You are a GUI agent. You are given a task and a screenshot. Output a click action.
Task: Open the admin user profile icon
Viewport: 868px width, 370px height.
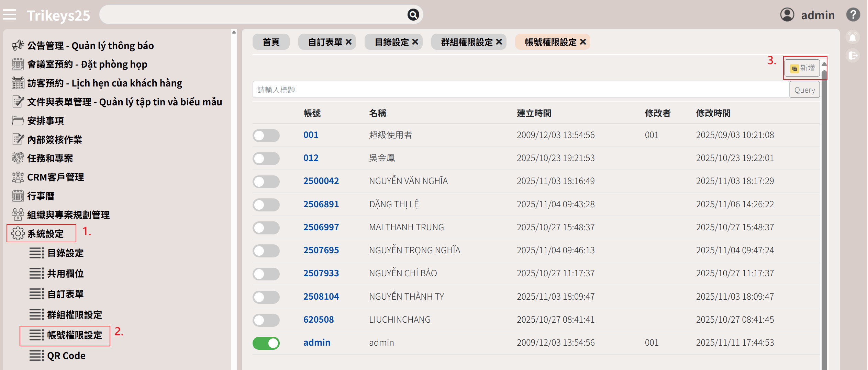[787, 15]
